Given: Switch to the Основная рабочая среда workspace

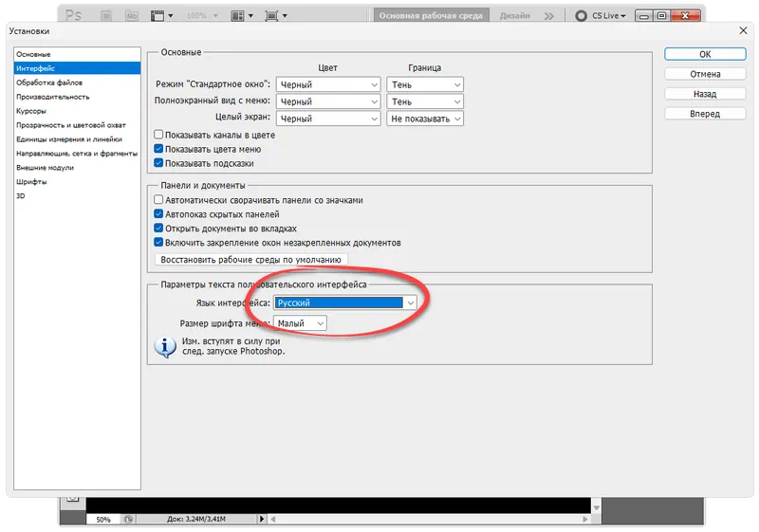Looking at the screenshot, I should click(x=431, y=15).
